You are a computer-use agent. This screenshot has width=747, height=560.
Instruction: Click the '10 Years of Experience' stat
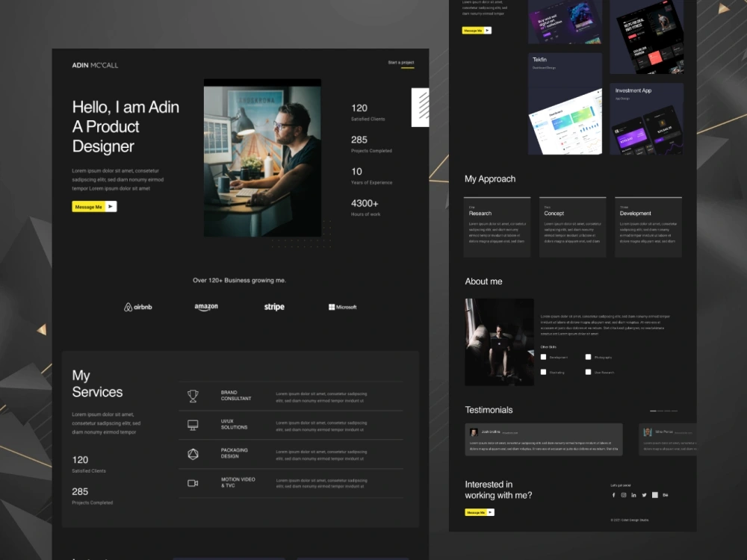point(371,175)
